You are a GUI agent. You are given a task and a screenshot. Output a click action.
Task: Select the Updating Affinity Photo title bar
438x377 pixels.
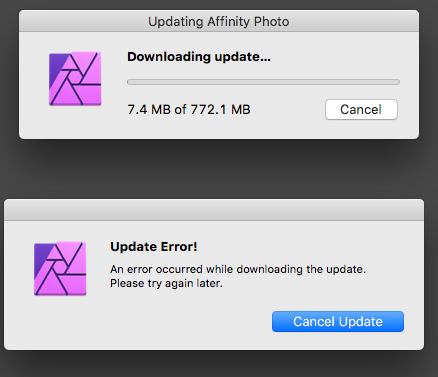tap(219, 21)
